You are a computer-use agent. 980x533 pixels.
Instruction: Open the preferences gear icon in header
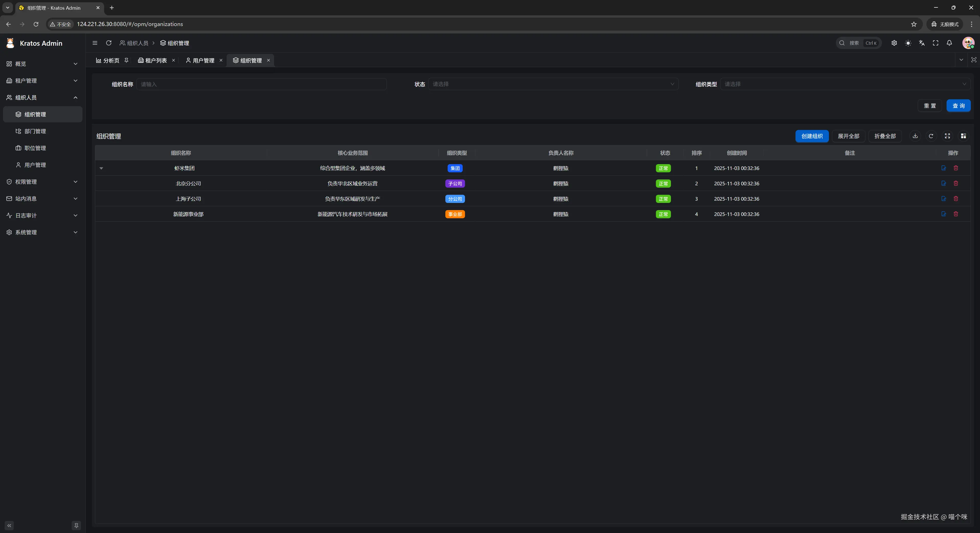(x=894, y=43)
